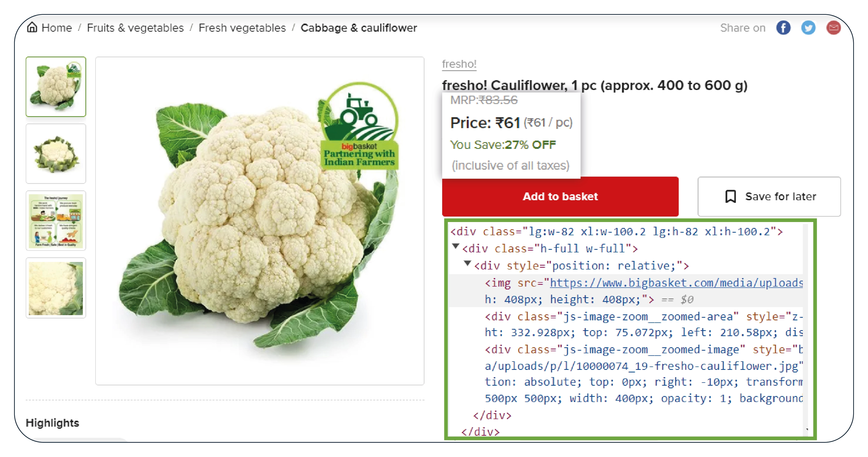Go to Fruits & vegetables breadcrumb

coord(135,27)
